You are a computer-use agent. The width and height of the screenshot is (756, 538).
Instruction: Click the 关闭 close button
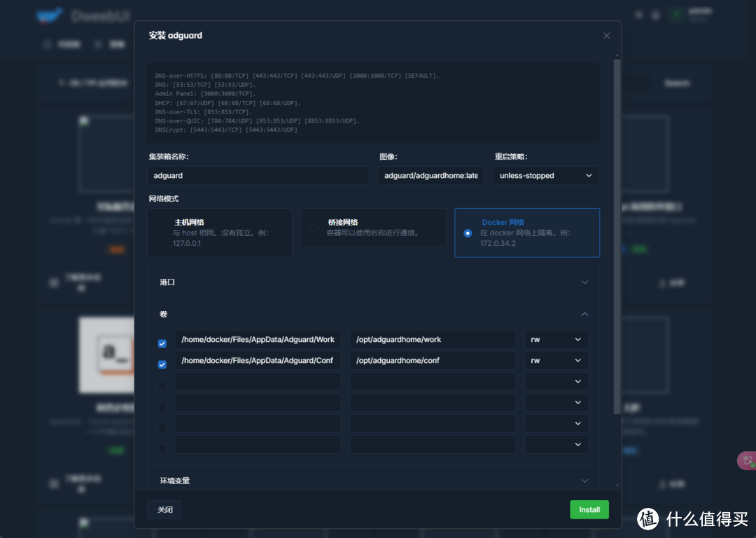point(164,510)
